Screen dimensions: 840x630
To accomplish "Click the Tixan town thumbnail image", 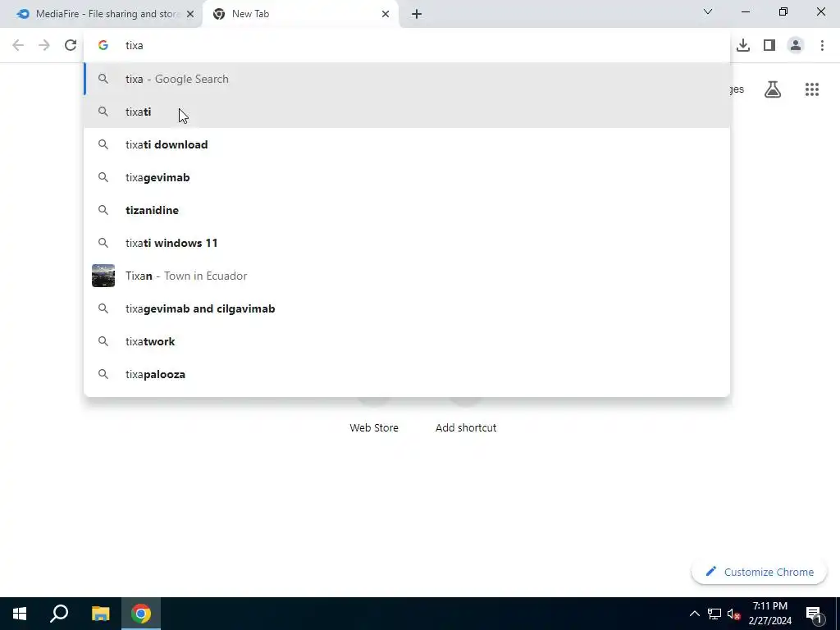I will click(x=103, y=276).
